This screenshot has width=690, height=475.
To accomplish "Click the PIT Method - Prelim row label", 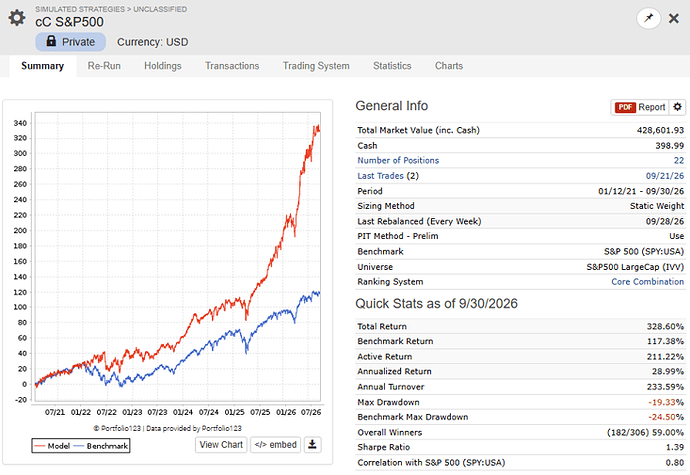I will click(398, 236).
